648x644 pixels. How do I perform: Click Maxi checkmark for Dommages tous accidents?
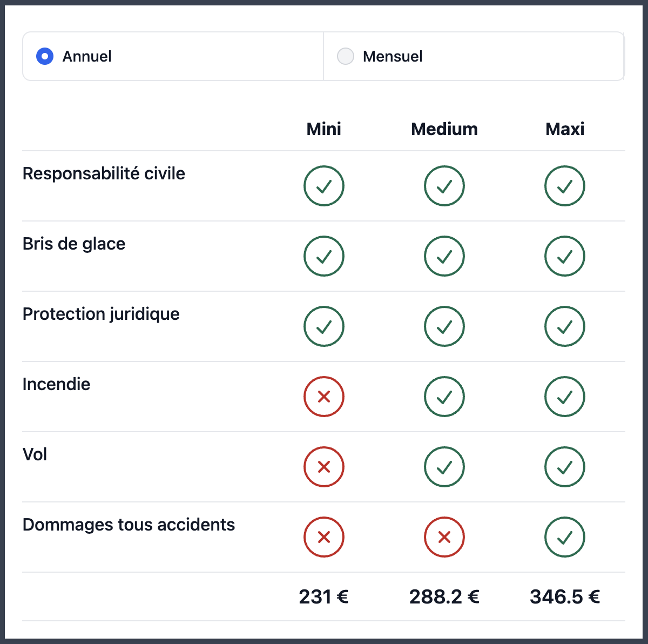[565, 537]
